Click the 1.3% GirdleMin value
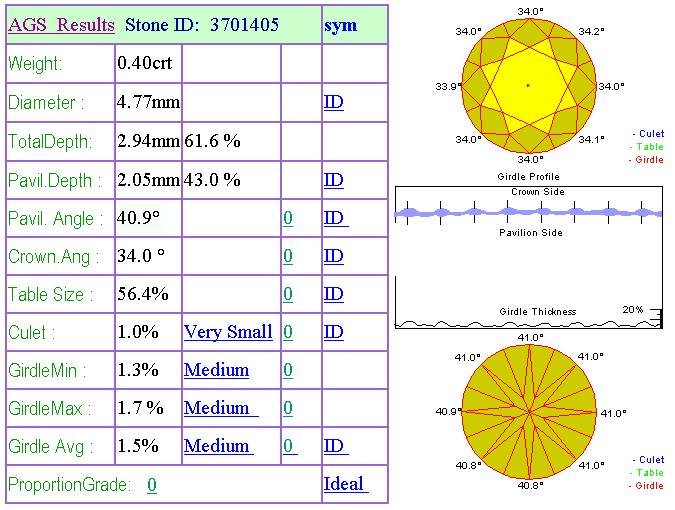 pos(138,370)
